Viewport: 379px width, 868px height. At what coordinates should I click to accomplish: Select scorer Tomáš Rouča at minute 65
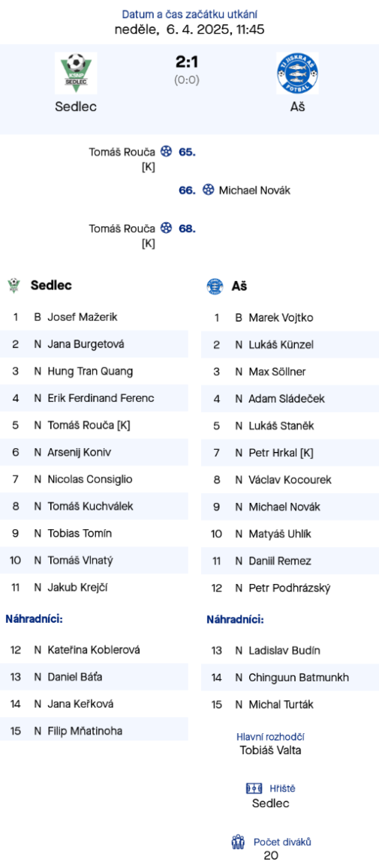coord(122,151)
